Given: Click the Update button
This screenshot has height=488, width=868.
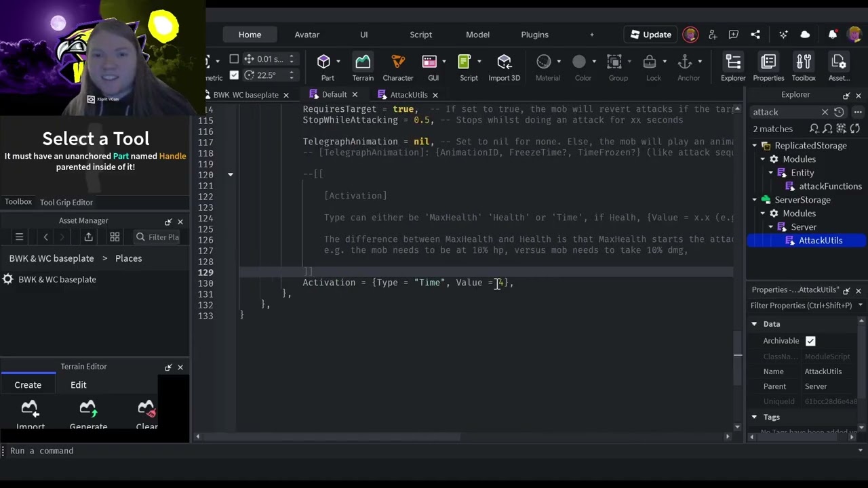Looking at the screenshot, I should click(x=650, y=35).
